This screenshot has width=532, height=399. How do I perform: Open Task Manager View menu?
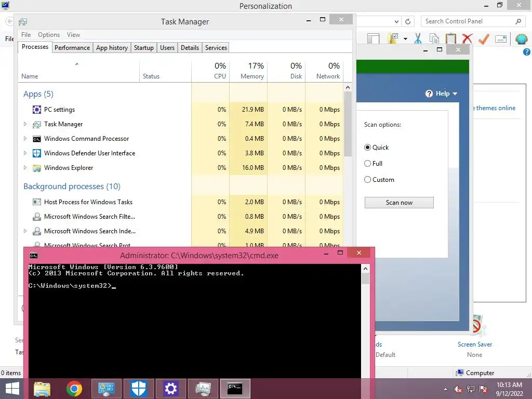73,35
